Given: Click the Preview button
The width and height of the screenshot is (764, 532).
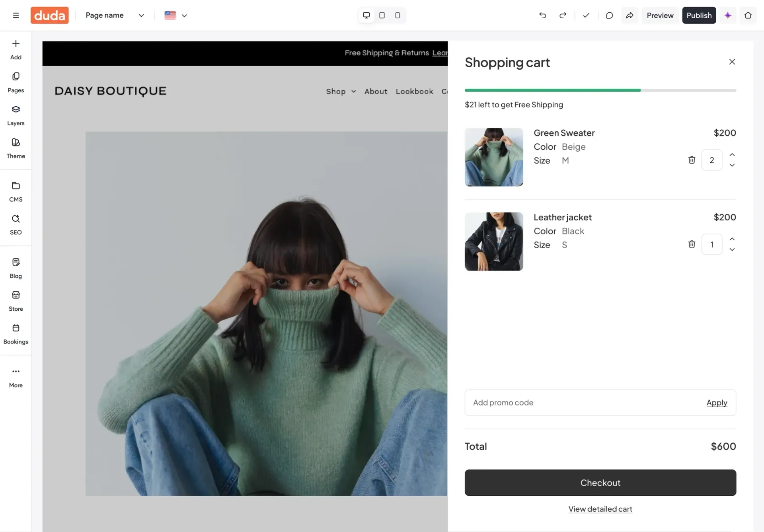Looking at the screenshot, I should click(x=660, y=15).
